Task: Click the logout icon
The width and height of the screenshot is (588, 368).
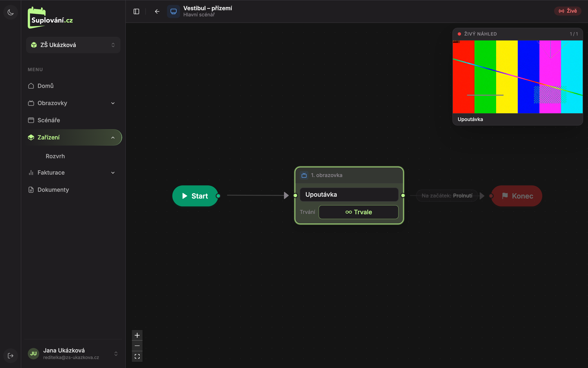Action: 11,356
